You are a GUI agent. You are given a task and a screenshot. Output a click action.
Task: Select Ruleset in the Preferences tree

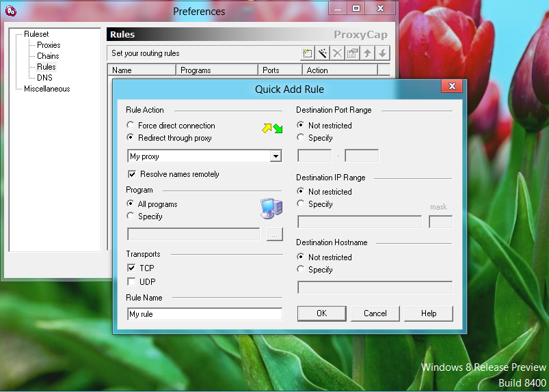click(x=36, y=34)
